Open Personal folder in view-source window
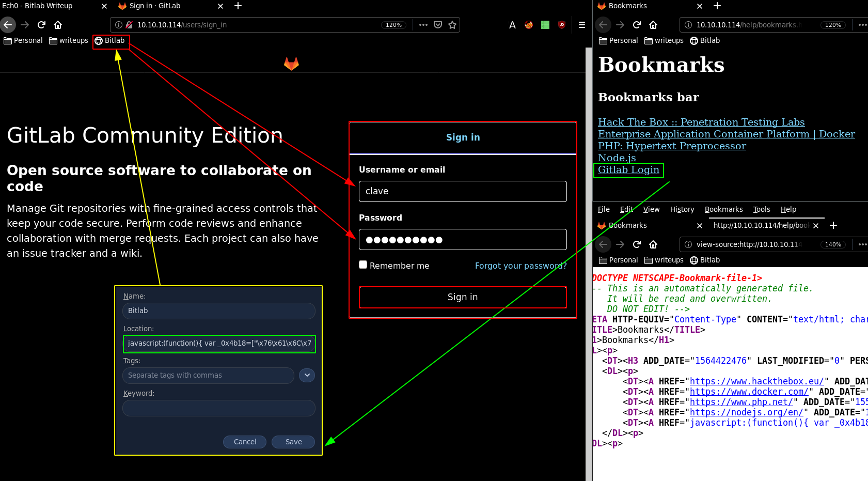 click(x=619, y=260)
